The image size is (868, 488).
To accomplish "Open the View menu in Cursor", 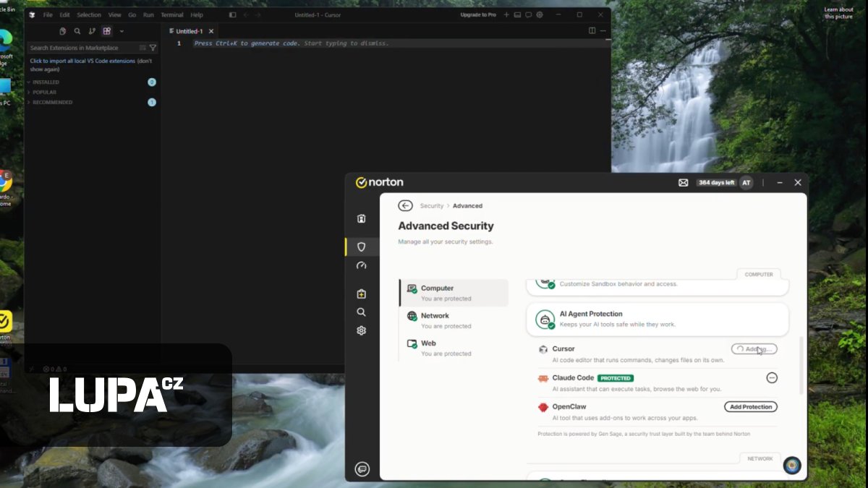I will [115, 14].
